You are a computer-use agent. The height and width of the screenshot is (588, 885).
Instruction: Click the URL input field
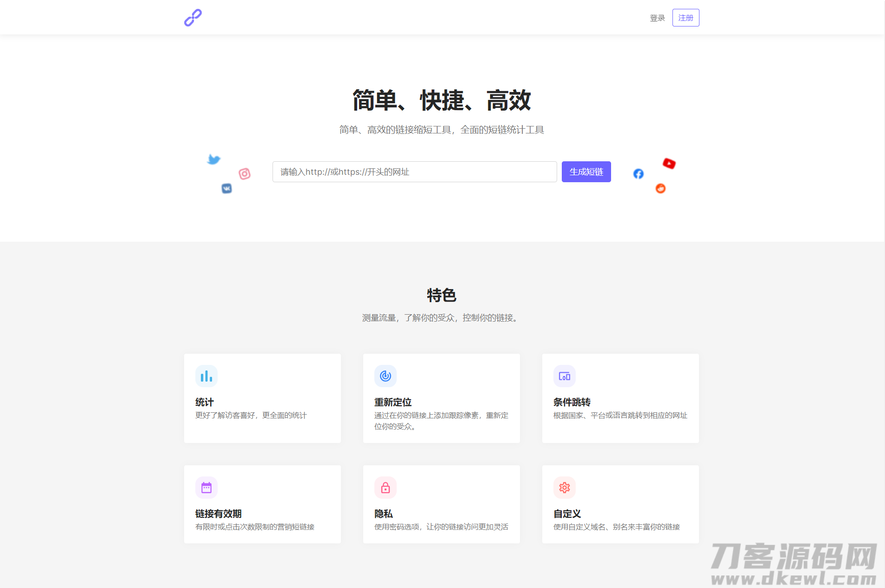[x=414, y=172]
